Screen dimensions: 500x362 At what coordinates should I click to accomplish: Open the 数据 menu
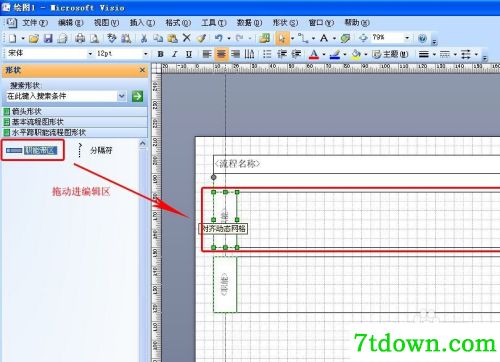(x=249, y=23)
